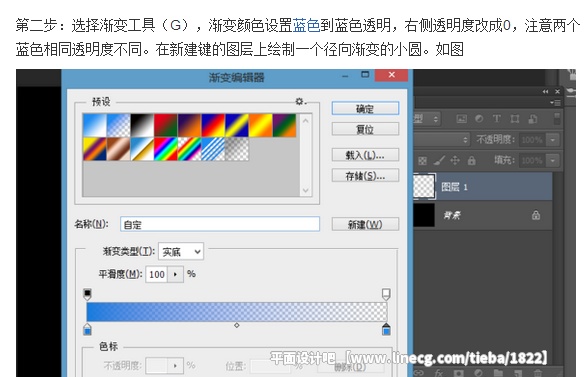Pick the neutral density gray transparent preset
Screen dimensions: 588x377
pos(237,149)
